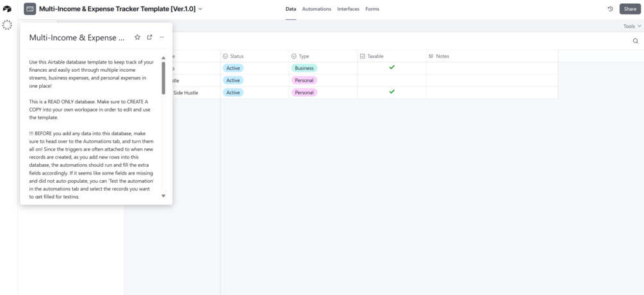This screenshot has width=644, height=295.
Task: Expand base title dropdown chevron
Action: coord(201,8)
